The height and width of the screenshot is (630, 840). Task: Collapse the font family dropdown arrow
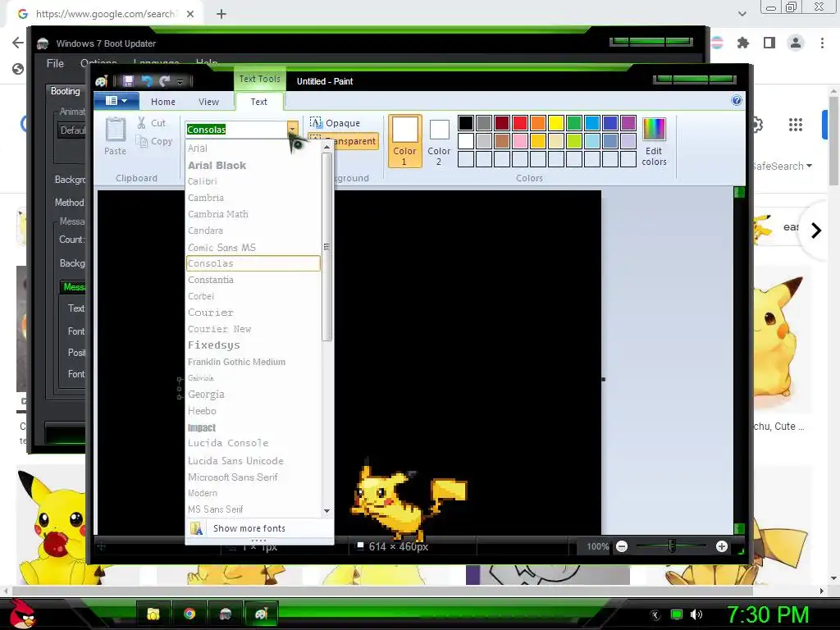pyautogui.click(x=293, y=129)
